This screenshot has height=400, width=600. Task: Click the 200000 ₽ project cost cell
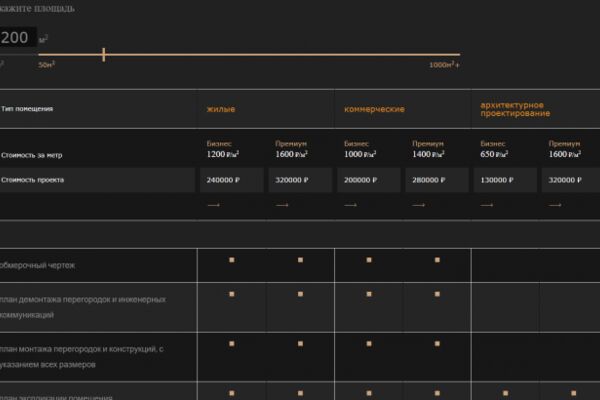point(369,180)
